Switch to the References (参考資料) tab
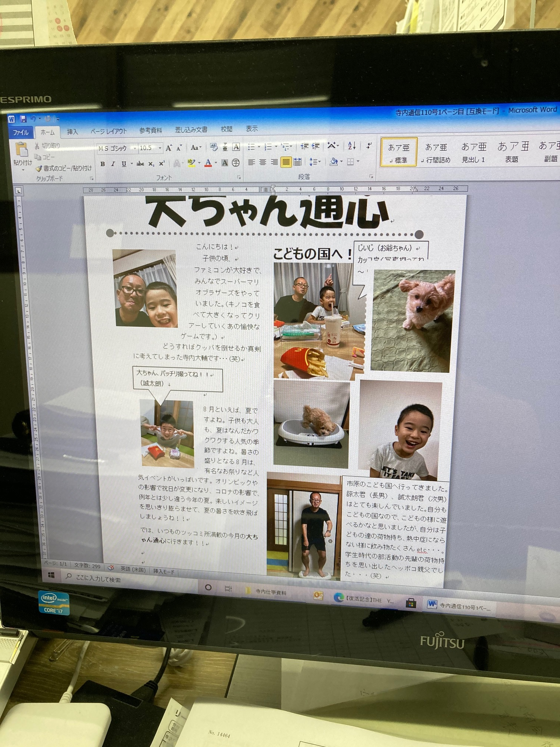The height and width of the screenshot is (747, 560). [x=150, y=130]
